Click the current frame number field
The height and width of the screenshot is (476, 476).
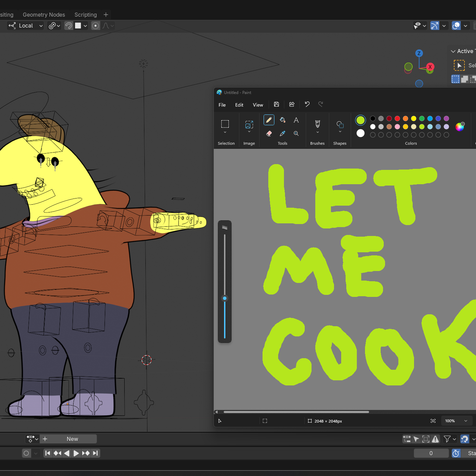point(431,453)
